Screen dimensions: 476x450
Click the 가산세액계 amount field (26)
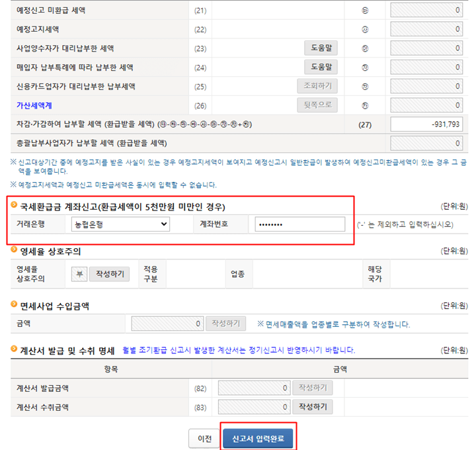(426, 105)
